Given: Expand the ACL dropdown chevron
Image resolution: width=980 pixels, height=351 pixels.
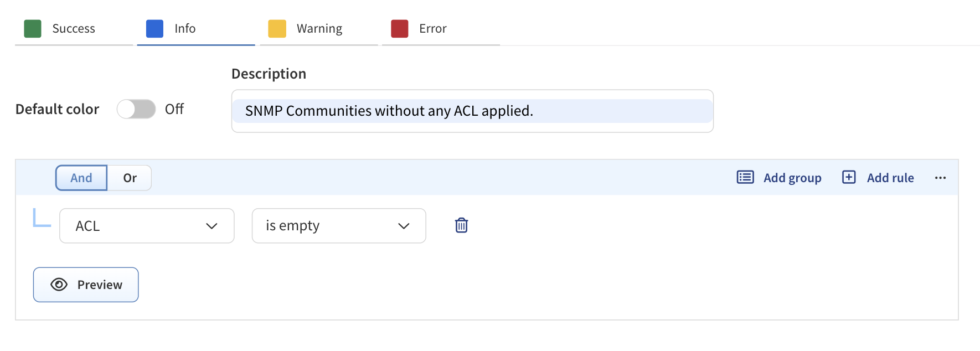Looking at the screenshot, I should 212,226.
